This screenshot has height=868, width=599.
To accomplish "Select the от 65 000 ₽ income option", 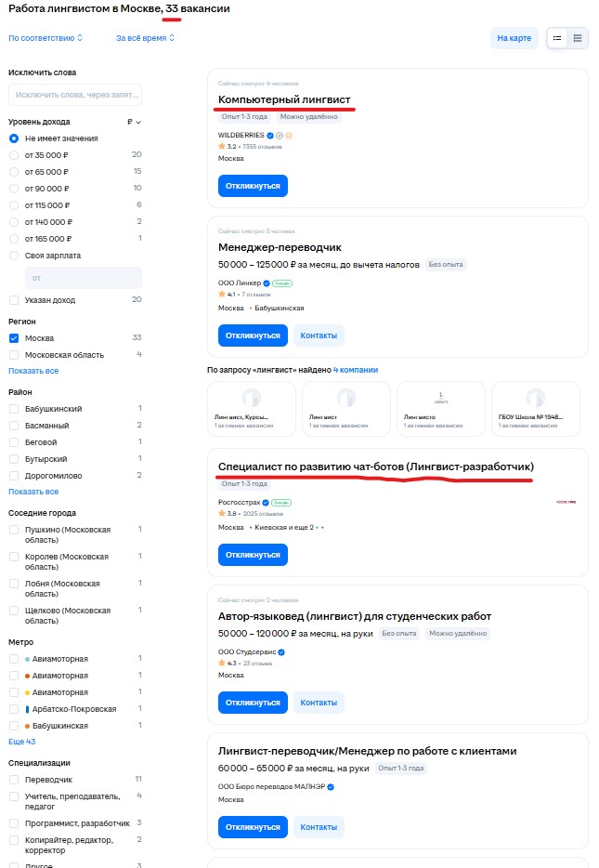I will 14,172.
